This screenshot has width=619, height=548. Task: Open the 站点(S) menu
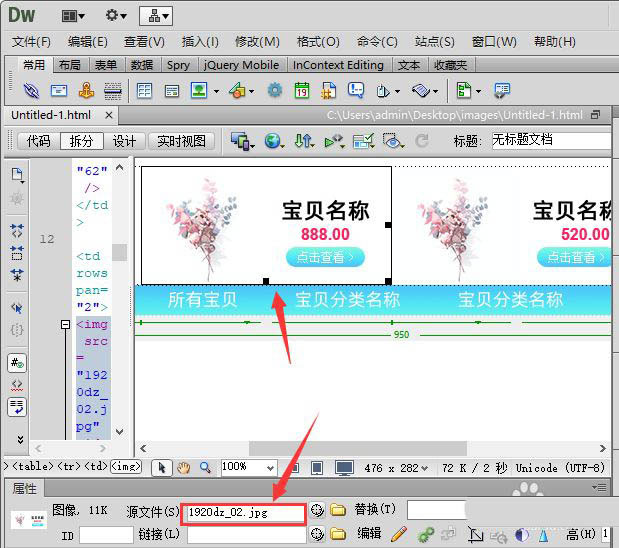point(435,41)
